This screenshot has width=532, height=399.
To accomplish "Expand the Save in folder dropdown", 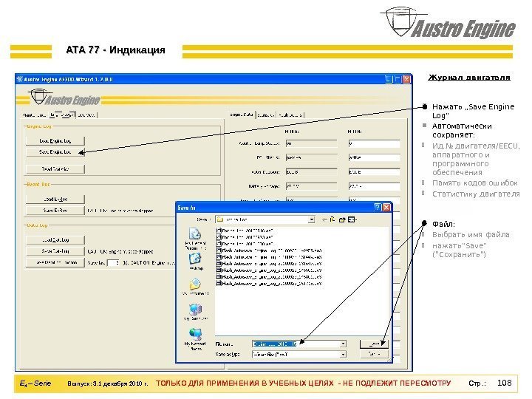I will tap(312, 219).
